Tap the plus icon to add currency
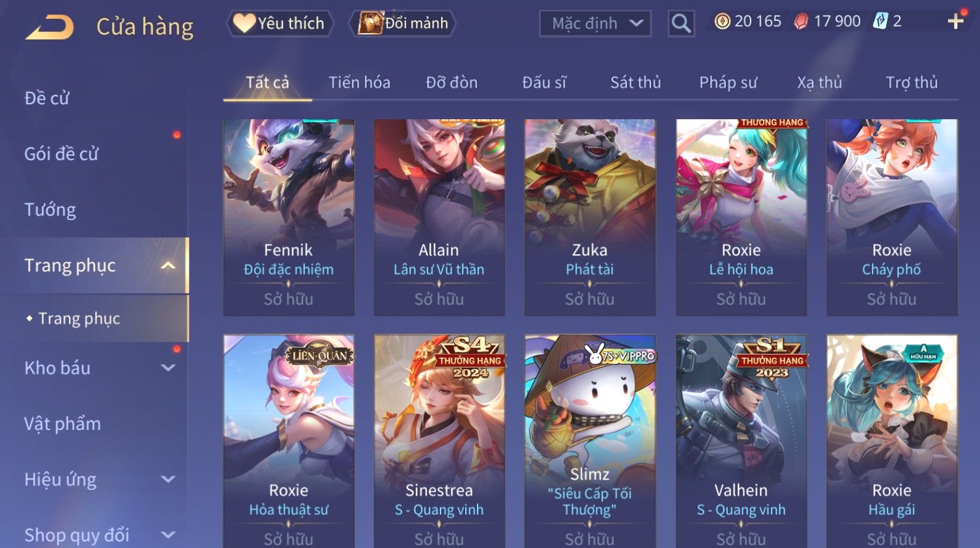Viewport: 980px width, 548px height. pyautogui.click(x=956, y=22)
